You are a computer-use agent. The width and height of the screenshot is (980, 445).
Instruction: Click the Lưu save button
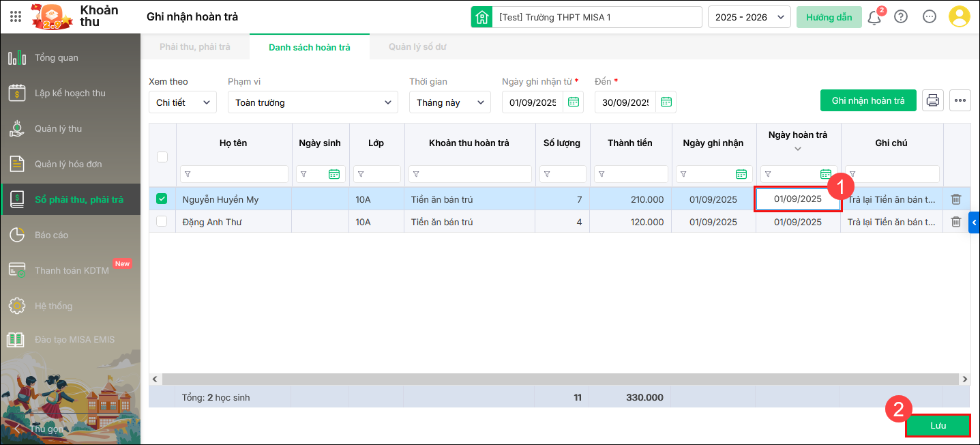click(938, 425)
